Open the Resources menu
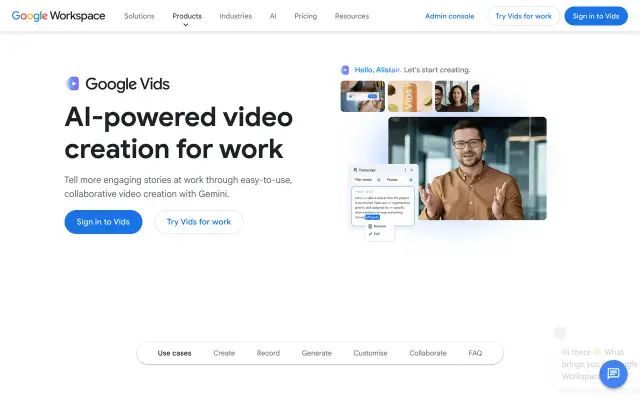The image size is (640, 400). pos(352,16)
